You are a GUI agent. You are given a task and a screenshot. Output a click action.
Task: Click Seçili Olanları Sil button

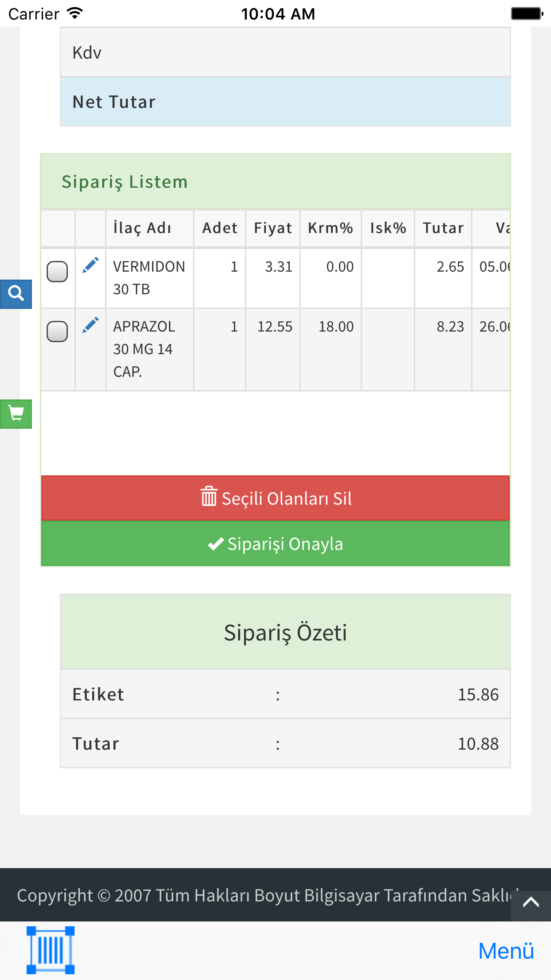275,498
